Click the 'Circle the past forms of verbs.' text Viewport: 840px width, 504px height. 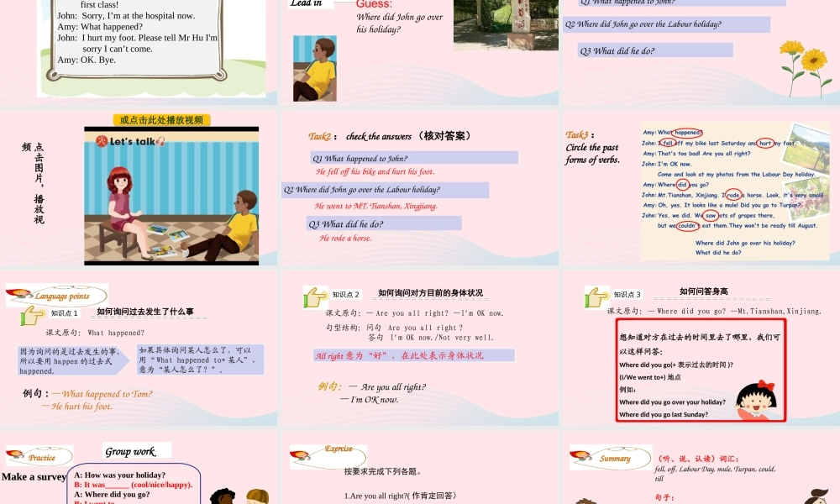click(x=592, y=153)
